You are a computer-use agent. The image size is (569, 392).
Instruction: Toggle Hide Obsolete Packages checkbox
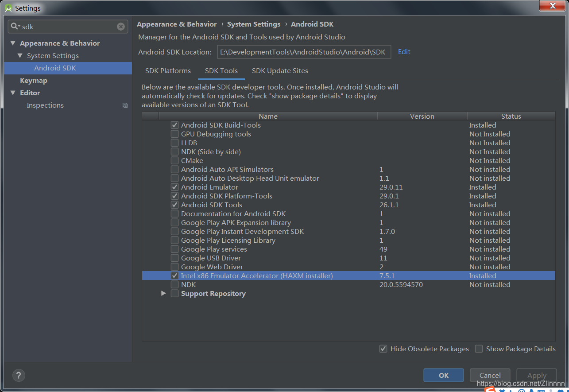[x=383, y=349]
